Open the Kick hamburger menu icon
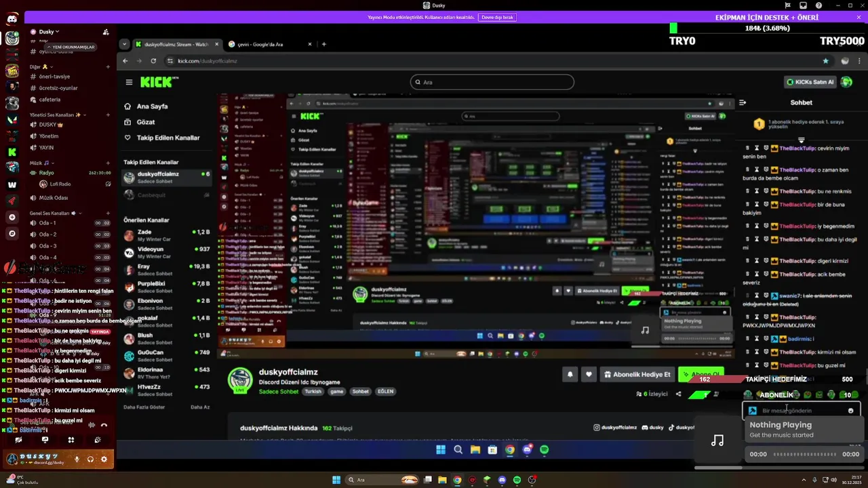Viewport: 868px width, 488px height. (129, 82)
